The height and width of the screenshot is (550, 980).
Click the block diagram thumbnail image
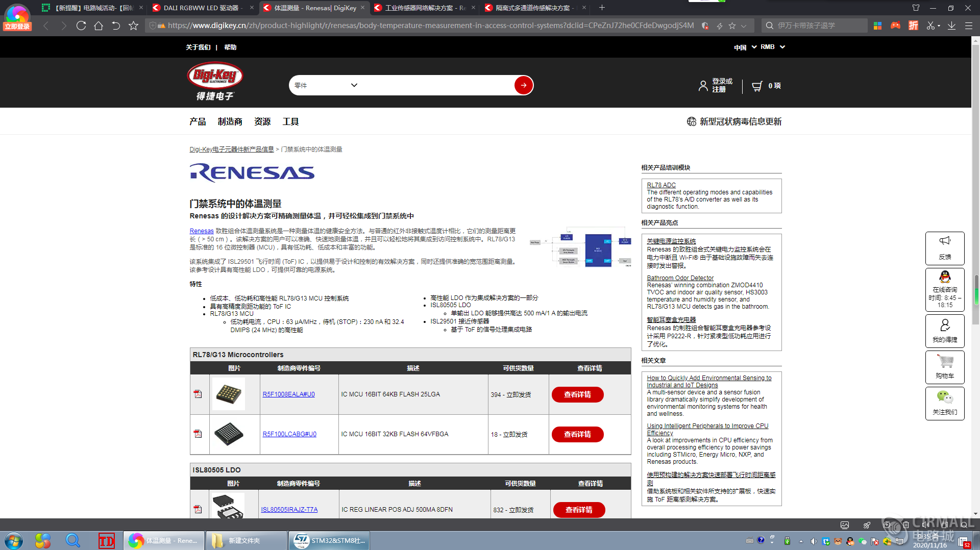[x=580, y=246]
